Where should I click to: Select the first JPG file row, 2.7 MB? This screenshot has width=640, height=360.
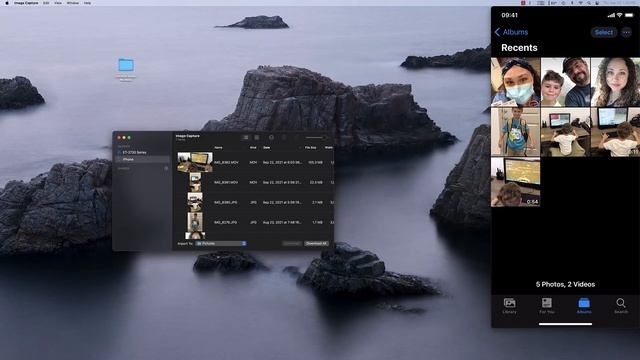(x=253, y=202)
